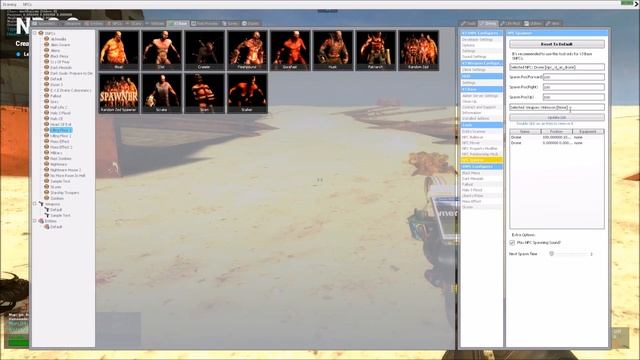
Task: Spawn the Siren NPC thumbnail
Action: (x=204, y=93)
